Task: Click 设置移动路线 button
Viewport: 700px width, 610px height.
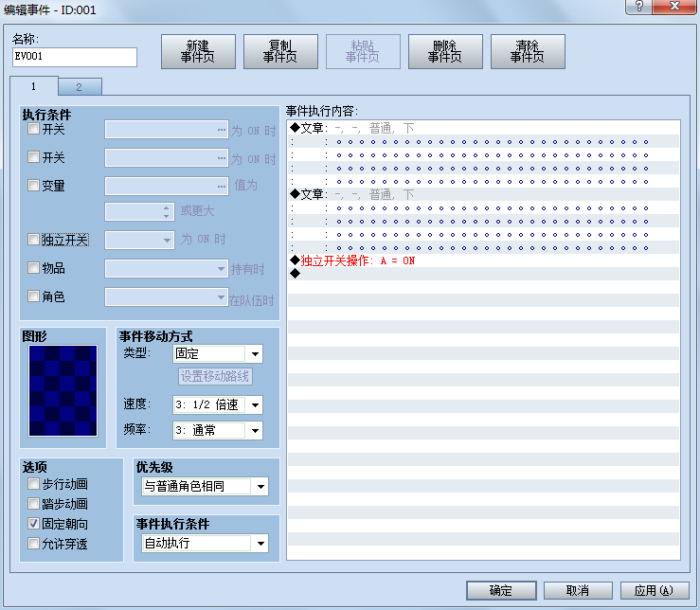Action: (215, 376)
